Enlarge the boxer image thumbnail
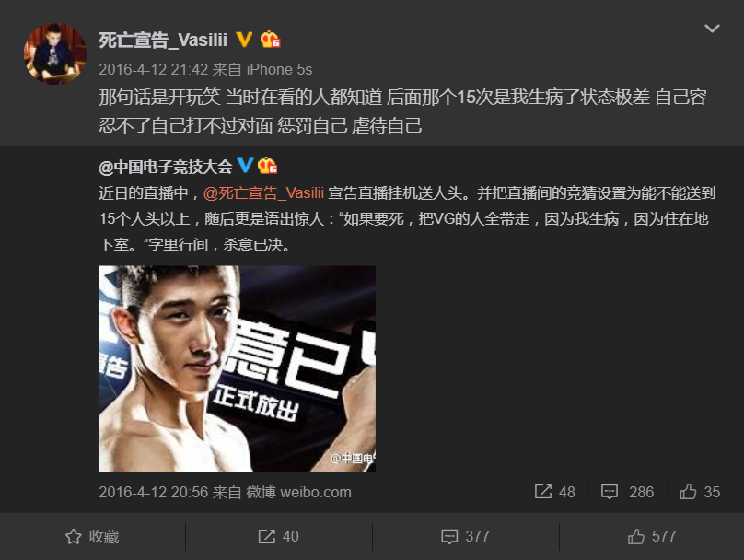 237,368
